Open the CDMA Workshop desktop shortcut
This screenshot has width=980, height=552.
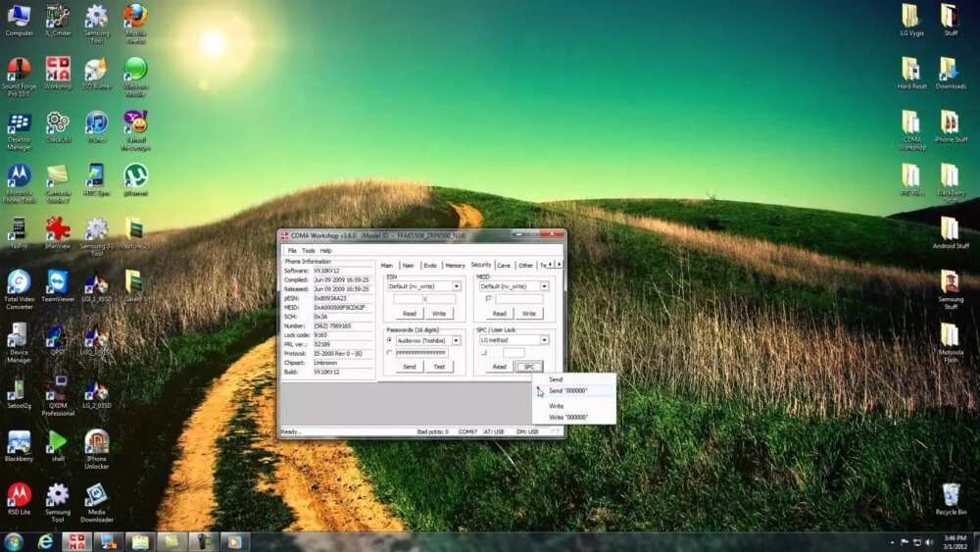click(58, 74)
